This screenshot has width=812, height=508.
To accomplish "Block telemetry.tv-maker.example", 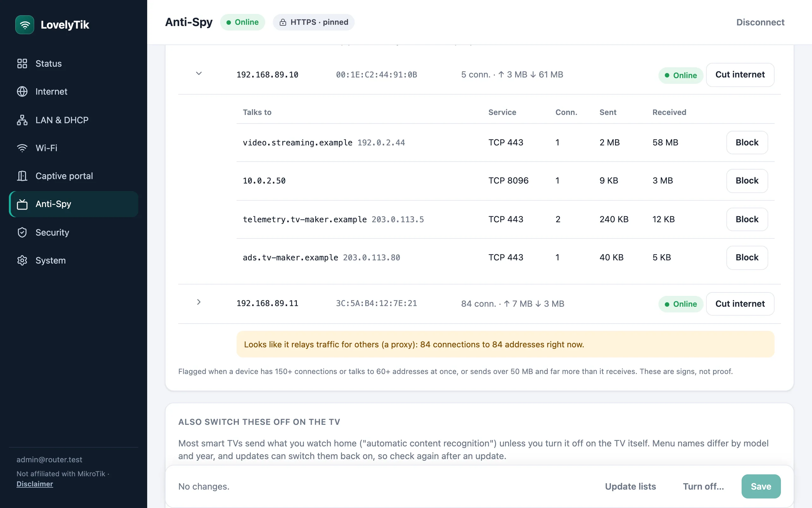I will [747, 219].
